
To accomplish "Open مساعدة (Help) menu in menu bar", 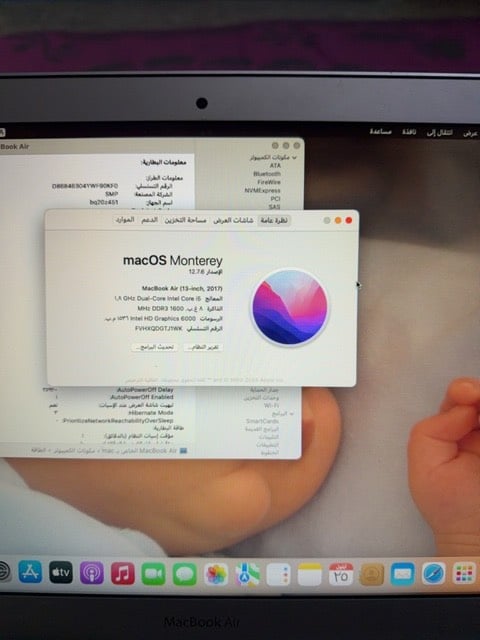I will 380,131.
